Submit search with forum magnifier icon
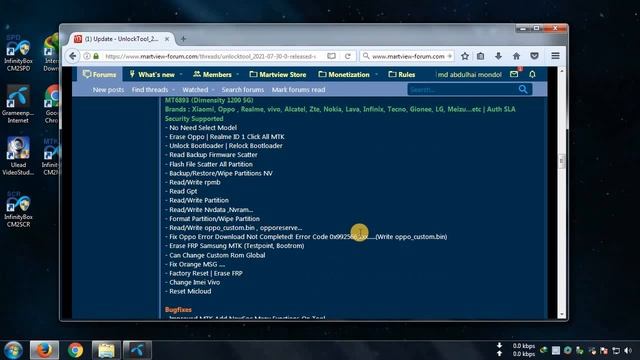Image resolution: width=640 pixels, height=360 pixels. click(x=523, y=89)
